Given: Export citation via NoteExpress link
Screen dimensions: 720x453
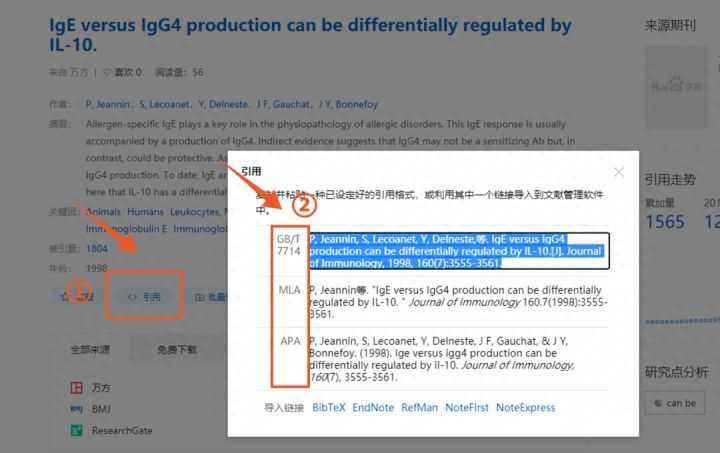Looking at the screenshot, I should [525, 408].
